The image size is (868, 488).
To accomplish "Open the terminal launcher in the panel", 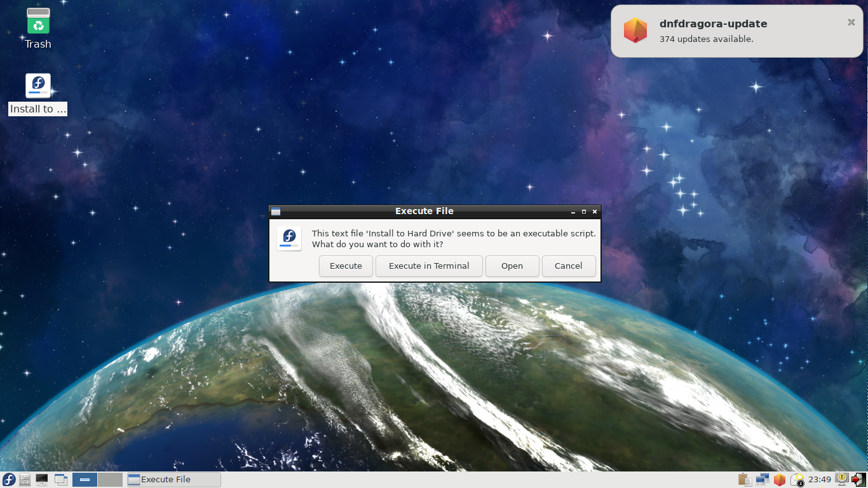I will (42, 480).
